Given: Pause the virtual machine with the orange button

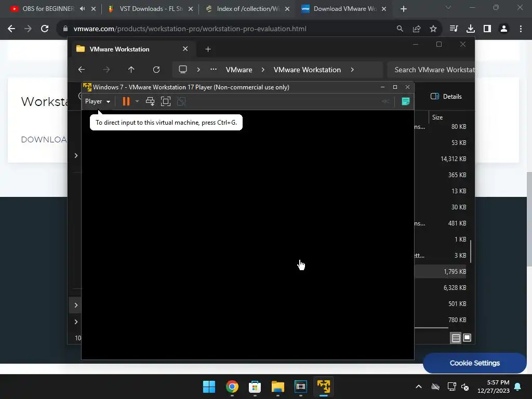Looking at the screenshot, I should (x=126, y=101).
